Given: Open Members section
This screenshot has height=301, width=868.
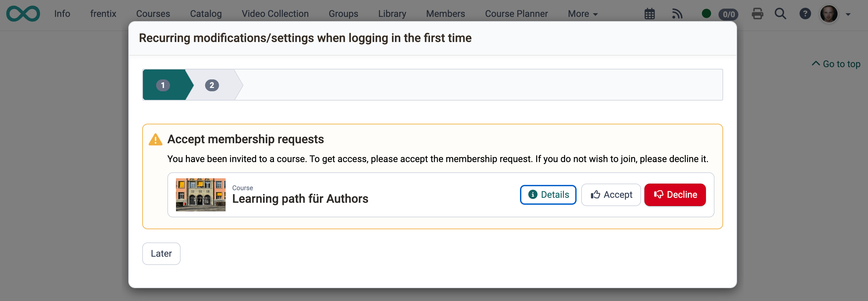Looking at the screenshot, I should click(446, 14).
